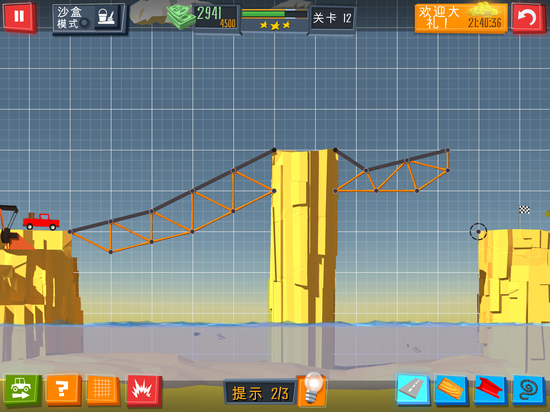Toggle sandbox mode switch

click(85, 23)
